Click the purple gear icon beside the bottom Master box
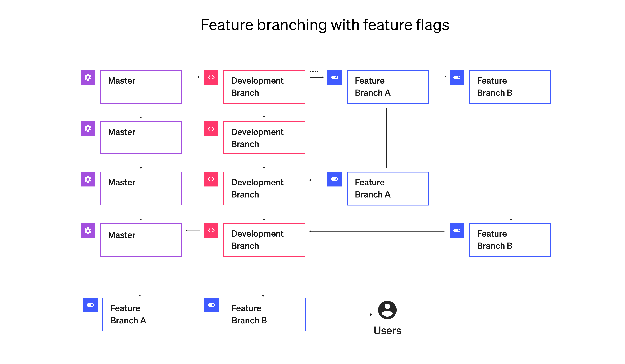 click(x=88, y=230)
